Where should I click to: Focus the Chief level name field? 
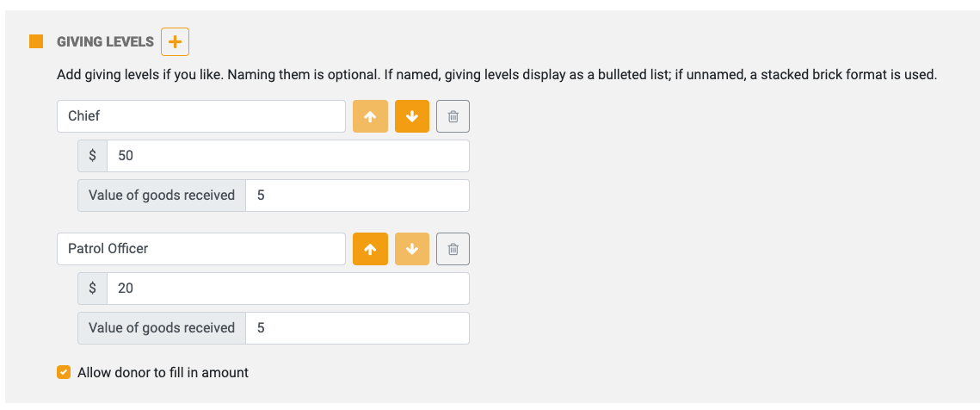[x=201, y=116]
